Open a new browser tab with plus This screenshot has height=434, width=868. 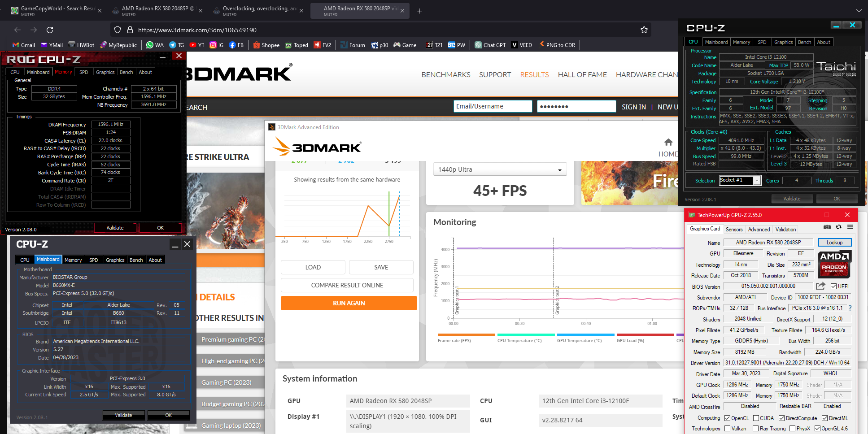pyautogui.click(x=419, y=11)
